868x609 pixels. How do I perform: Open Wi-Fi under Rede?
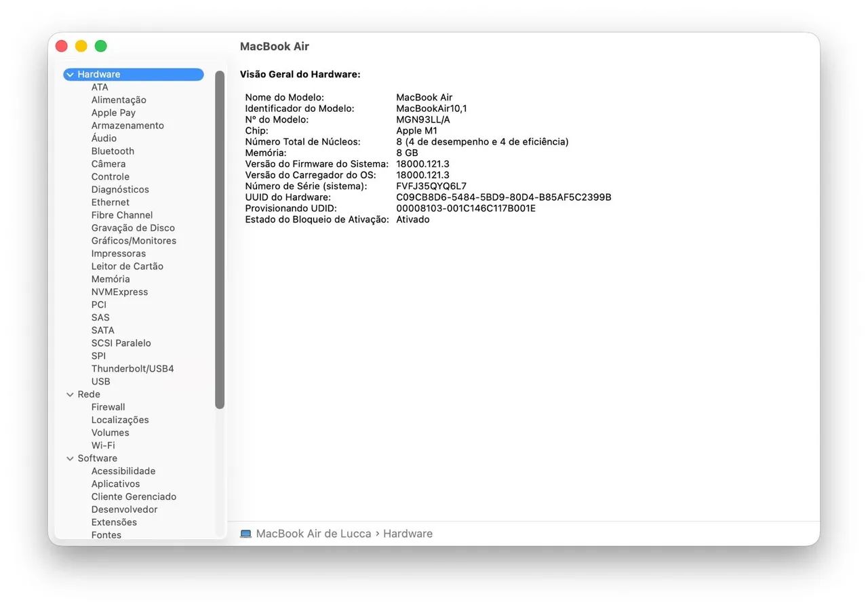[103, 446]
